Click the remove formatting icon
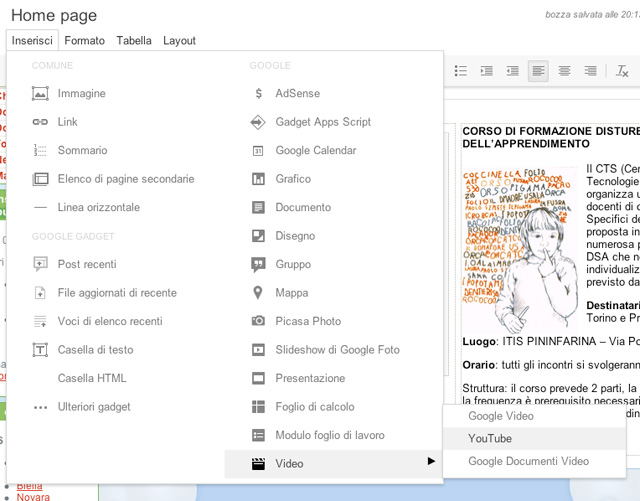This screenshot has height=501, width=640. tap(622, 71)
